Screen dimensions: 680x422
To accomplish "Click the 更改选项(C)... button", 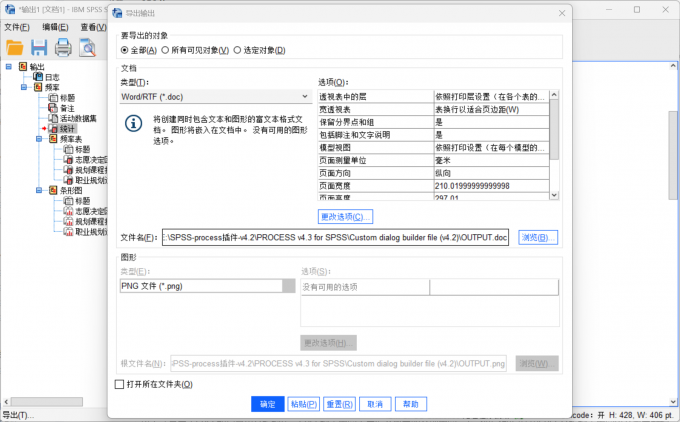I will point(346,216).
